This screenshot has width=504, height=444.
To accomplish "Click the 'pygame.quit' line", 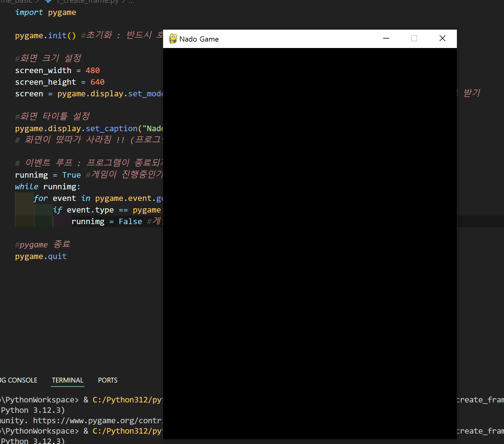I will pyautogui.click(x=41, y=257).
